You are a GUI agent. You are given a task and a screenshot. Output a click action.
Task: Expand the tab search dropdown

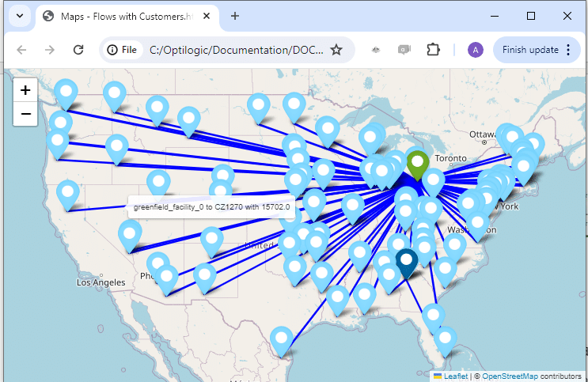point(20,16)
